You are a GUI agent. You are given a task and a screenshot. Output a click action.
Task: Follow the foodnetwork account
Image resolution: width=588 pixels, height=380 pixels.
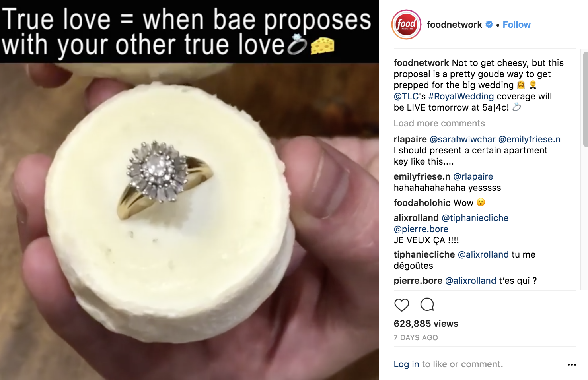pos(516,25)
